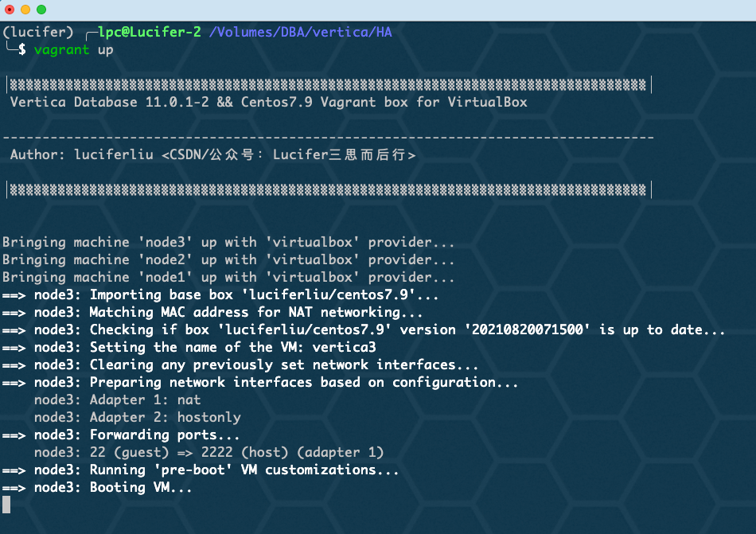Click 'Matching MAC address for NAT networking' line
This screenshot has height=534, width=756.
(x=212, y=312)
